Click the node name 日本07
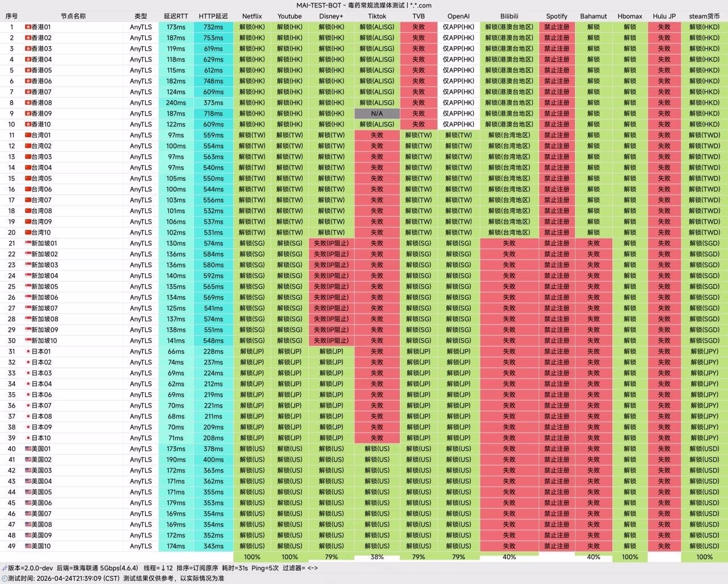 [x=41, y=405]
